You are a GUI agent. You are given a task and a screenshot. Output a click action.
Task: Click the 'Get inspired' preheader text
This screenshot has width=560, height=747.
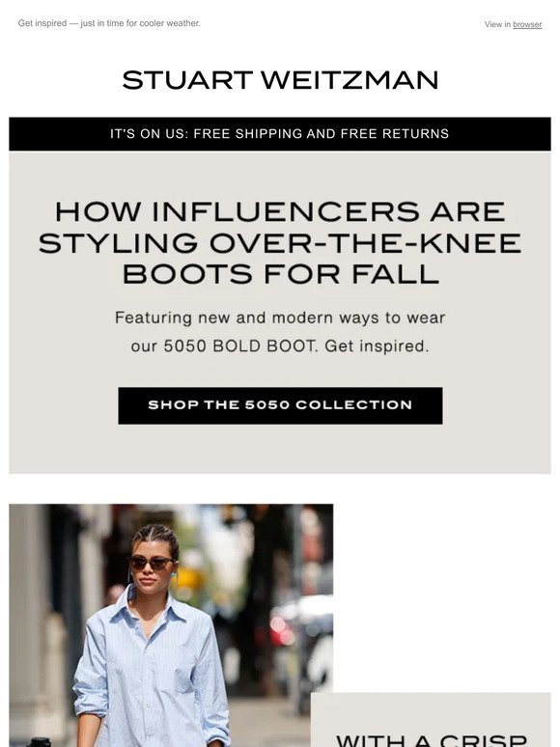(109, 23)
